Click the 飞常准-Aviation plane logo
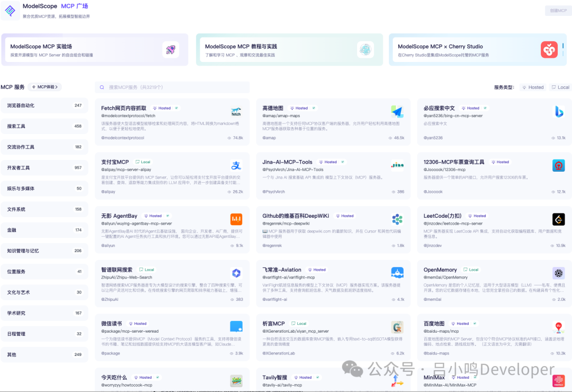Image resolution: width=572 pixels, height=392 pixels. coord(397,273)
